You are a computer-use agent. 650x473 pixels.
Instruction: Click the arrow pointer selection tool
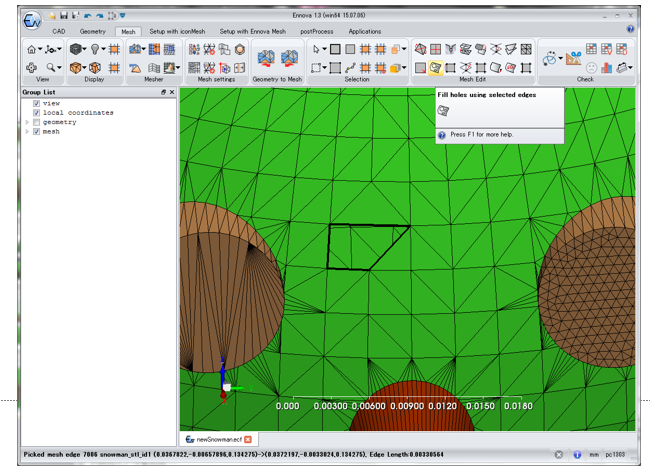(x=318, y=49)
